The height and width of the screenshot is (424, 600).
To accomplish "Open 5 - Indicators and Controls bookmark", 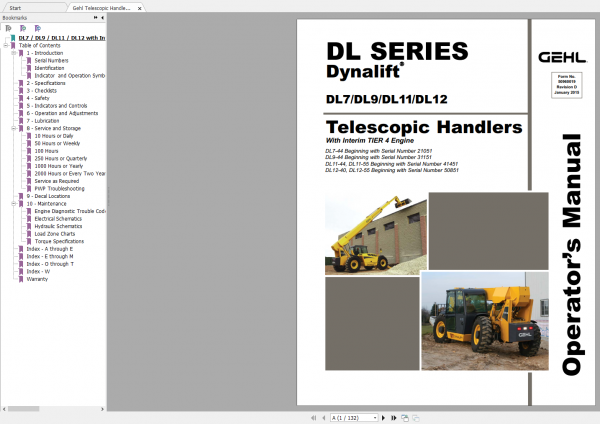I will tap(57, 106).
